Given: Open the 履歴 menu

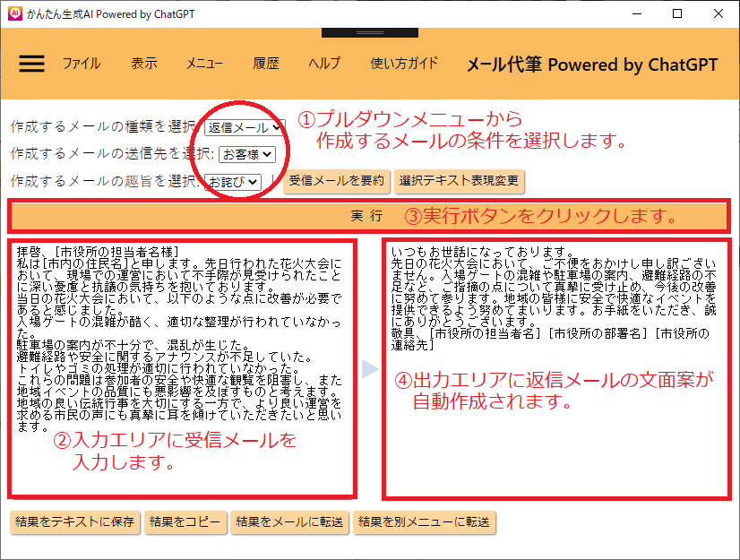Looking at the screenshot, I should click(x=266, y=64).
